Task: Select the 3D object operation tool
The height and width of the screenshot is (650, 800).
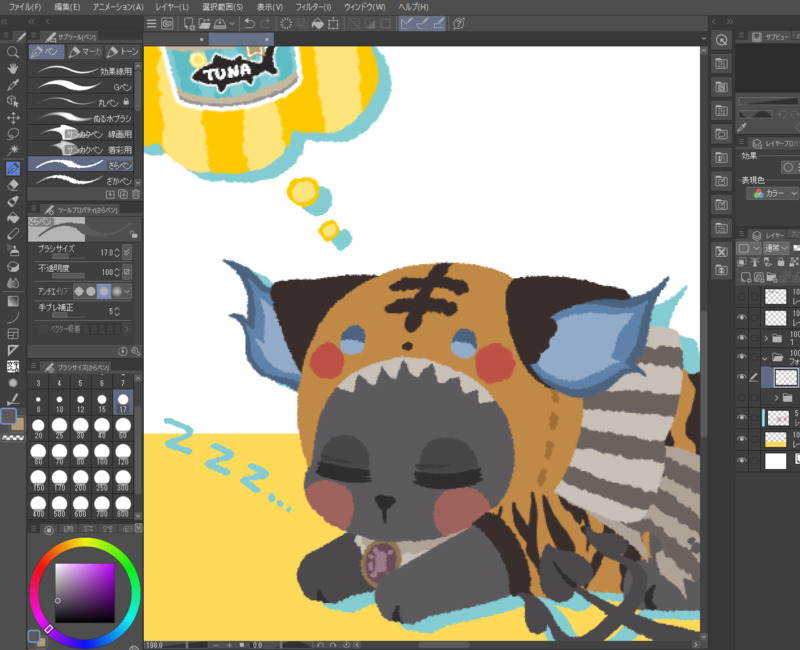Action: tap(13, 102)
